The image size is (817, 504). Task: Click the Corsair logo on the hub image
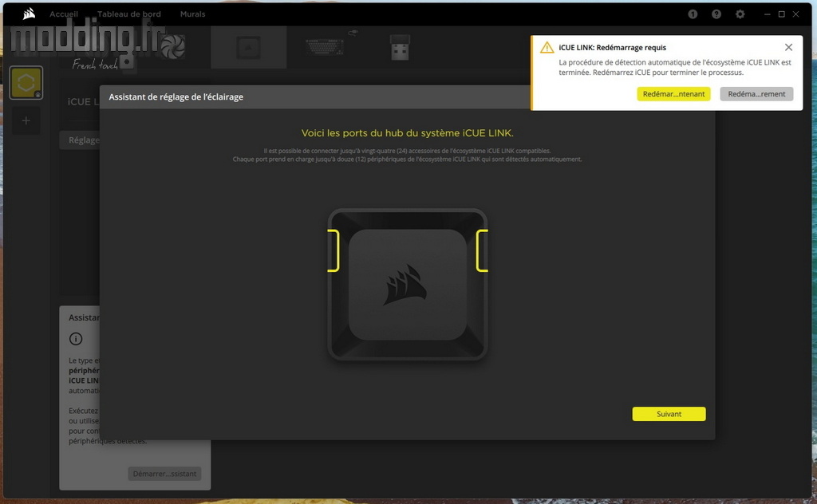pyautogui.click(x=405, y=284)
